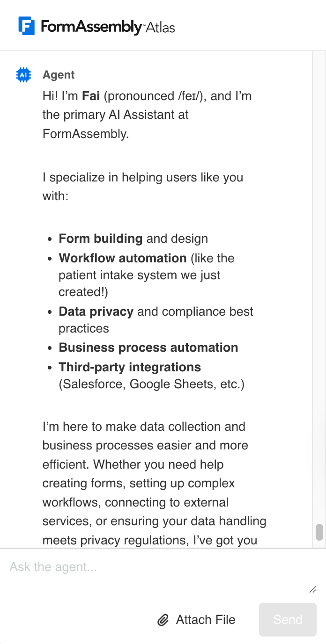Click the 'Atlas' text in header

click(x=160, y=28)
